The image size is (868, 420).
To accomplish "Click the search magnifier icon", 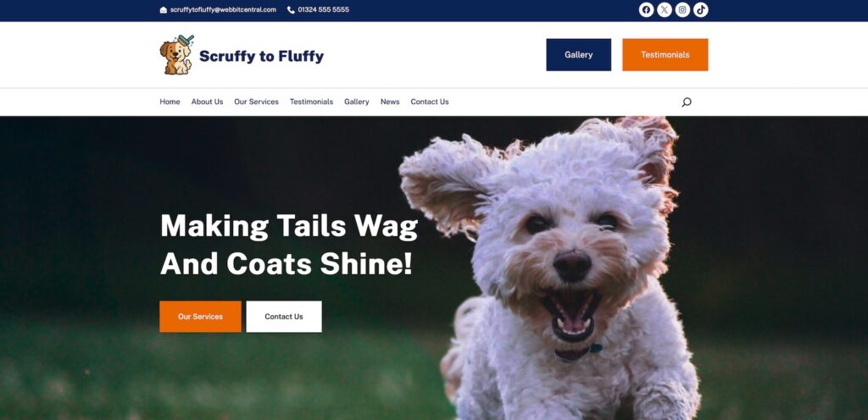I will (687, 102).
